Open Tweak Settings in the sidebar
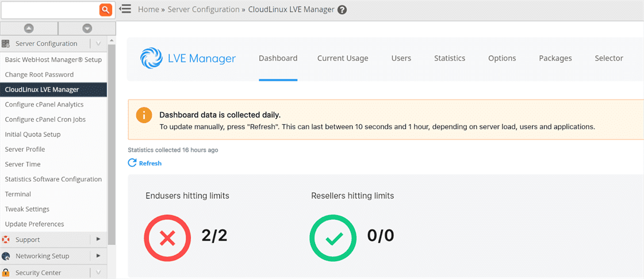 [x=27, y=209]
